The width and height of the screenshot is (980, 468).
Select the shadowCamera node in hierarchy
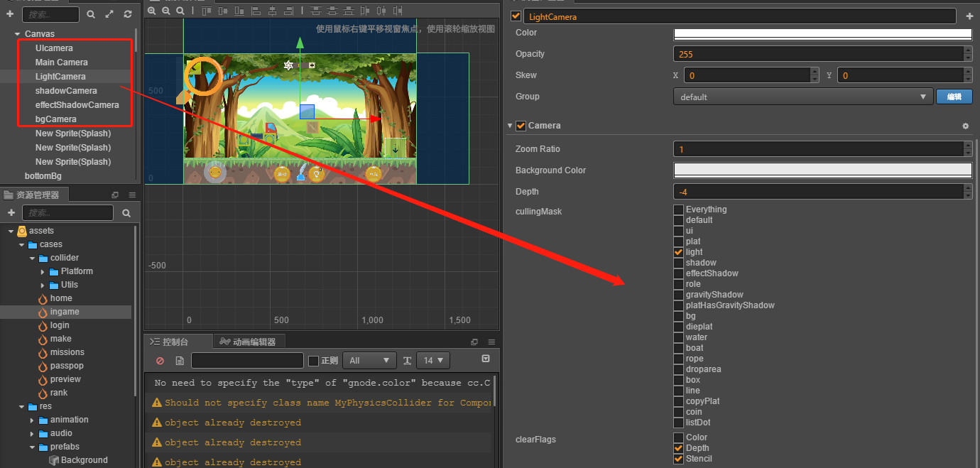tap(66, 91)
